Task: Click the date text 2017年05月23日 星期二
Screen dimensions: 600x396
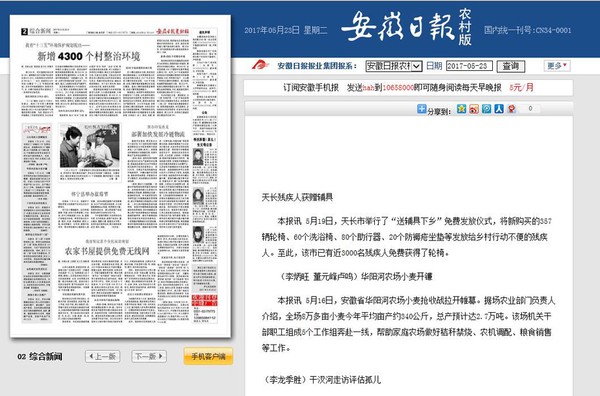Action: (285, 30)
